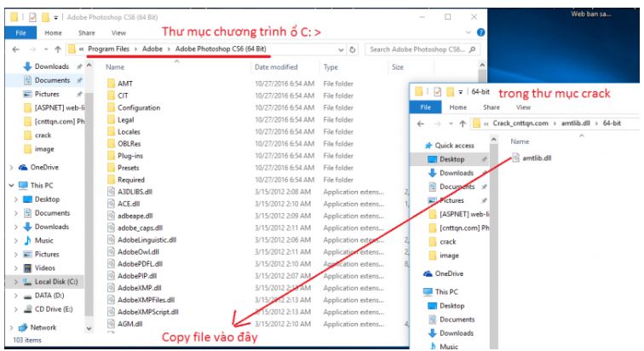Open the AMT folder icon

pyautogui.click(x=111, y=83)
